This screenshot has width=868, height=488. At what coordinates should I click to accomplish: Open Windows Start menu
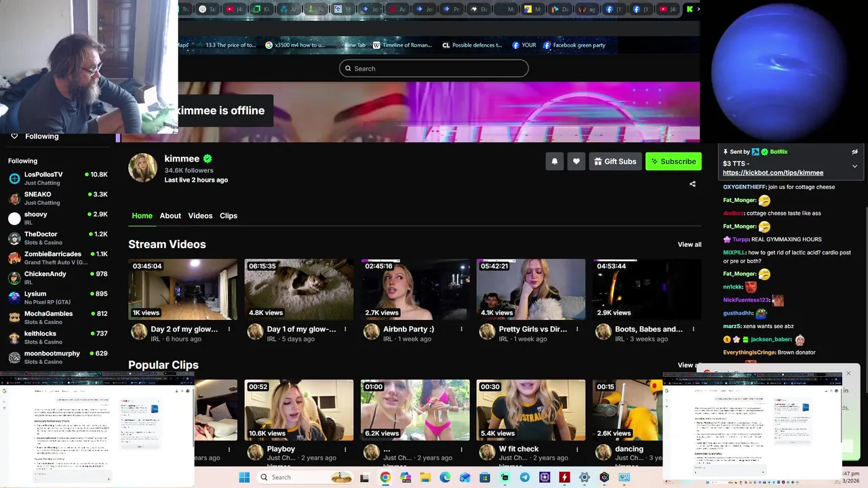[244, 477]
